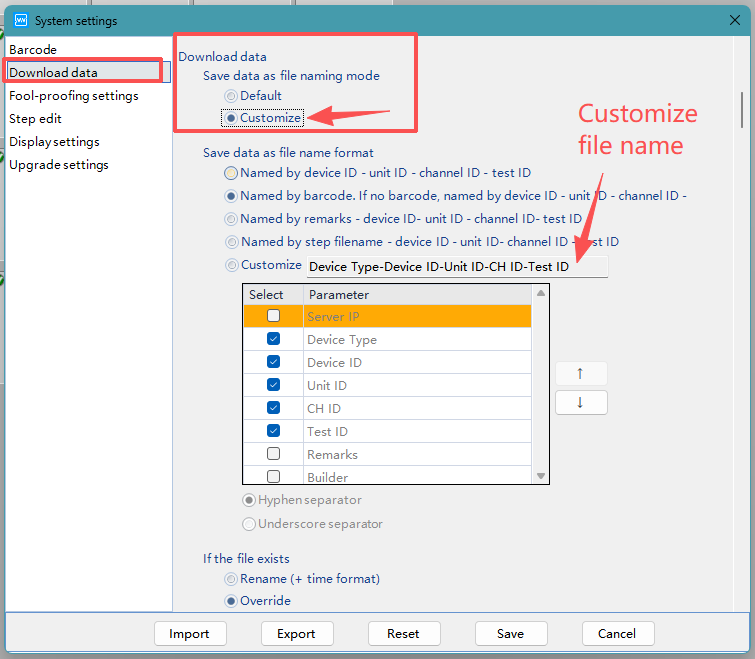Move selected parameter up with arrow button

[581, 374]
